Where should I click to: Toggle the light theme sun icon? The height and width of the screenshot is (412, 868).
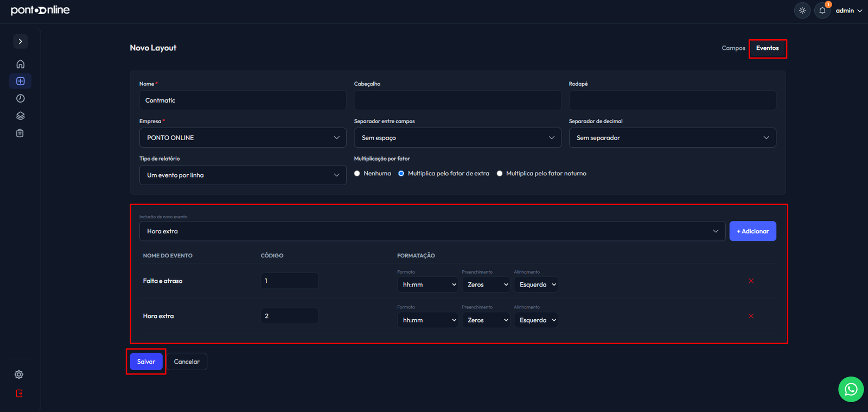(x=802, y=10)
